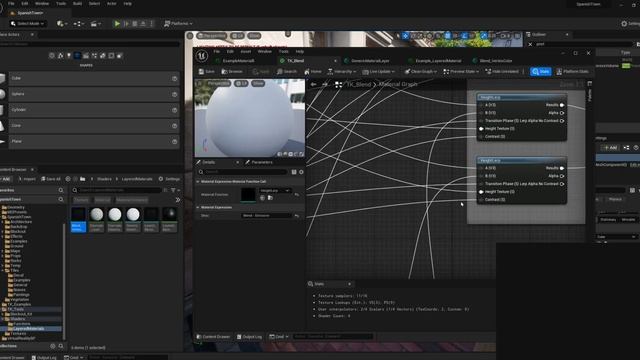Click Alpha output pin on bottom HeightLerp node
Viewport: 640px width, 360px height.
point(562,176)
